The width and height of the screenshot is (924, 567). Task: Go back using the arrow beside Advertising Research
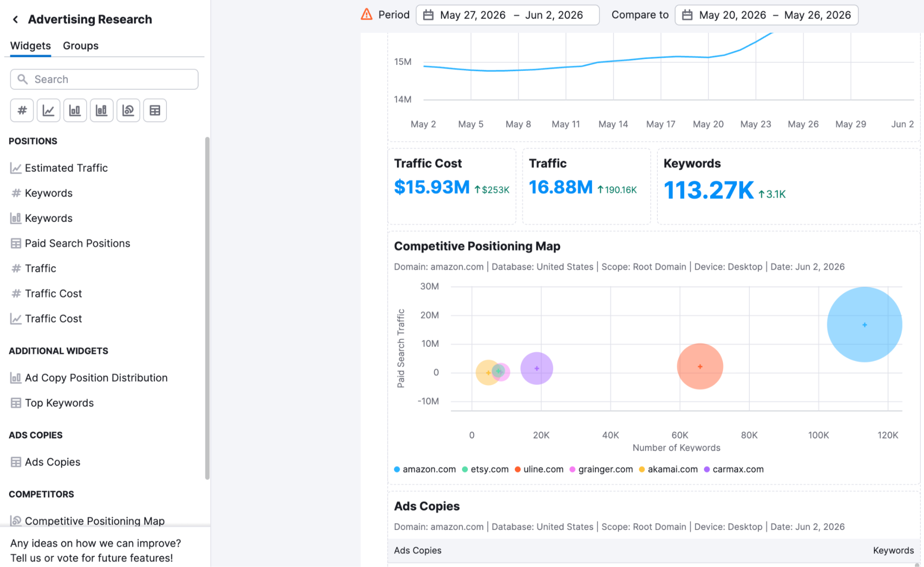pyautogui.click(x=15, y=19)
